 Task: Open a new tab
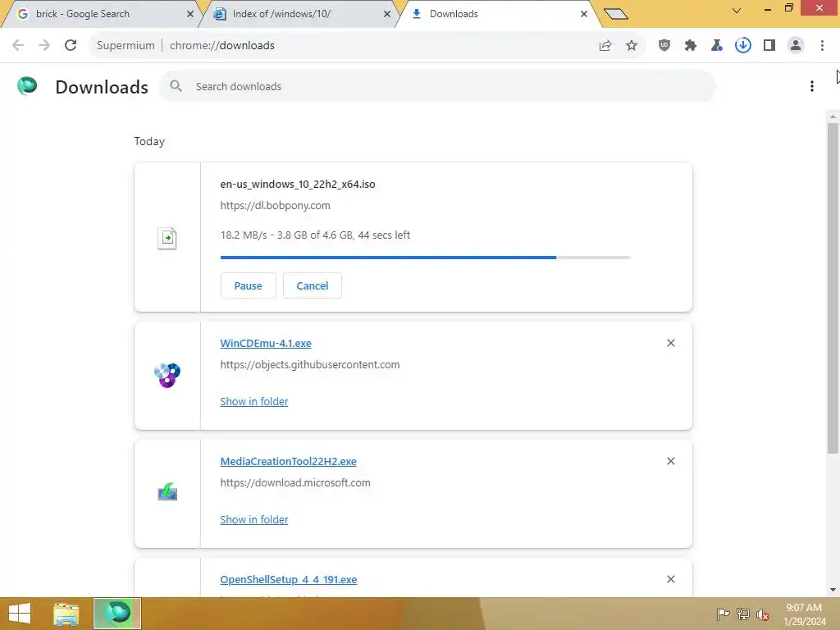[x=615, y=14]
